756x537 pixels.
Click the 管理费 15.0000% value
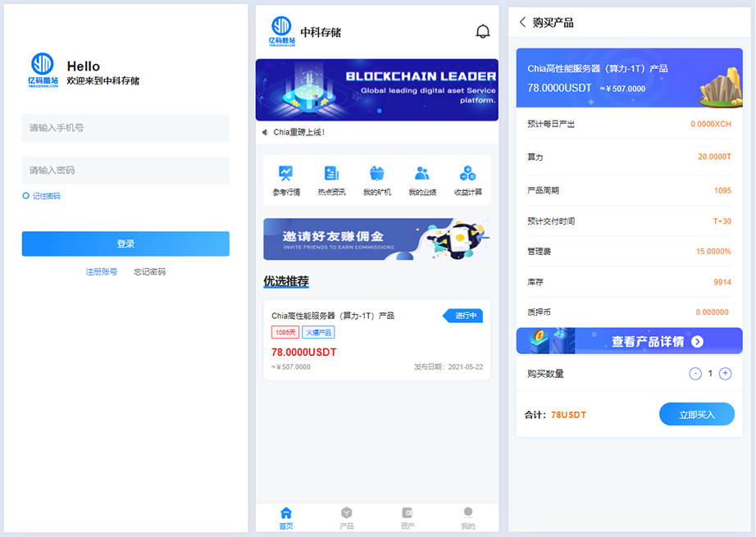pyautogui.click(x=713, y=251)
